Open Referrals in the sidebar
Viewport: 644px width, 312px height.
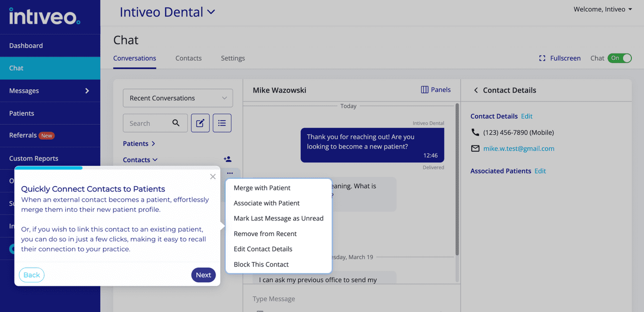pyautogui.click(x=50, y=136)
